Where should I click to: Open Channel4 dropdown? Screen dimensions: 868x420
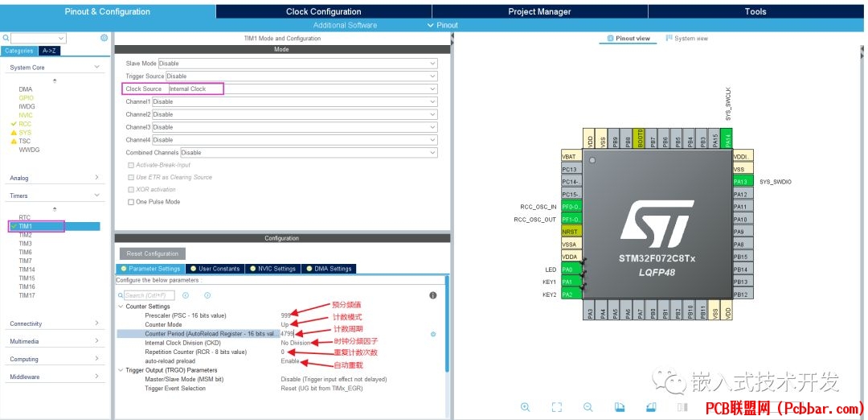tap(295, 140)
